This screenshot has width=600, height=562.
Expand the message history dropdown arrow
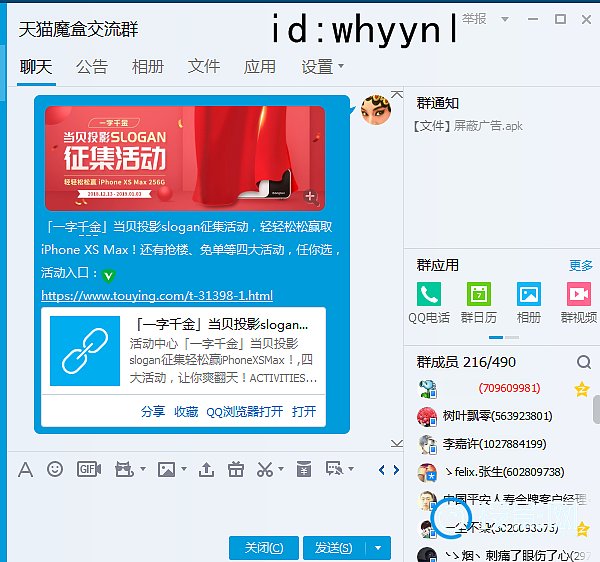pos(351,469)
